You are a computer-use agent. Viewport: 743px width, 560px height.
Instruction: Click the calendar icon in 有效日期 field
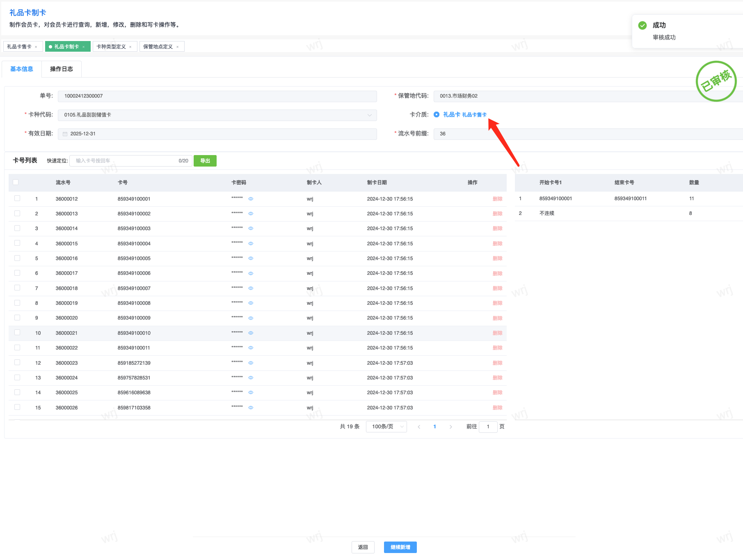pos(65,134)
